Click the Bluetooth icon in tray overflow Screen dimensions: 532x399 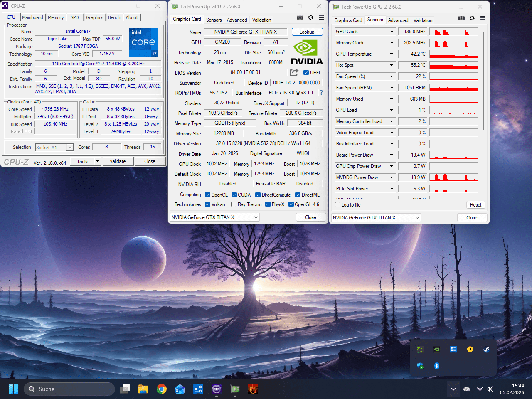tap(437, 366)
